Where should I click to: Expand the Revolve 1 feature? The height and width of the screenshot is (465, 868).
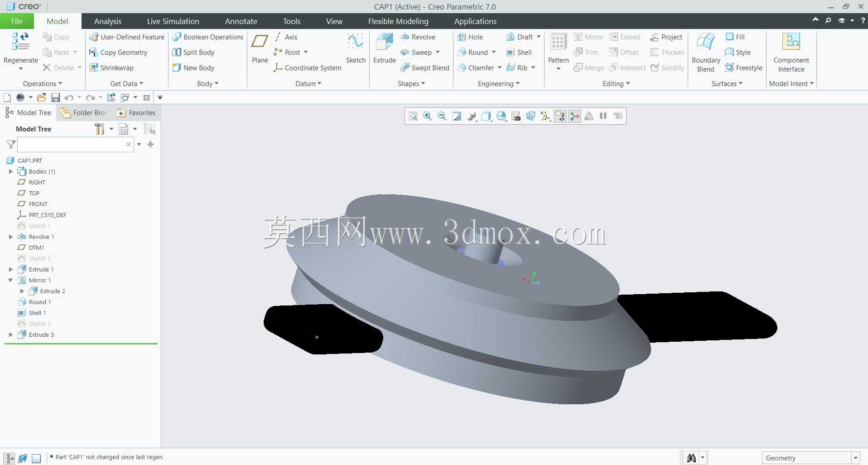coord(11,237)
